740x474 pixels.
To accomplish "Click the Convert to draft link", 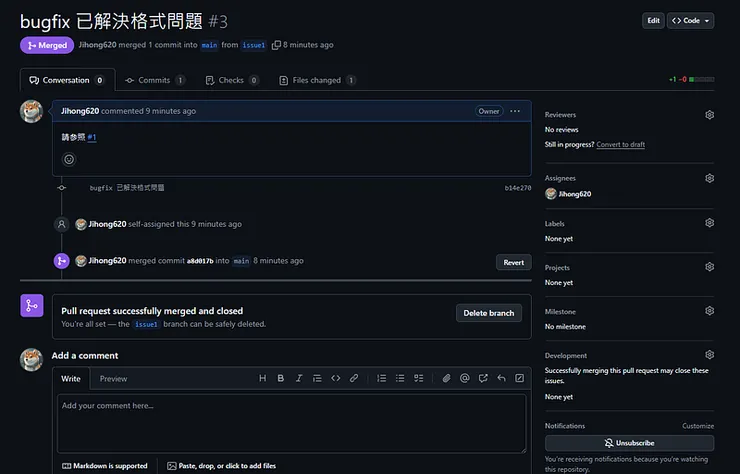I will 620,144.
